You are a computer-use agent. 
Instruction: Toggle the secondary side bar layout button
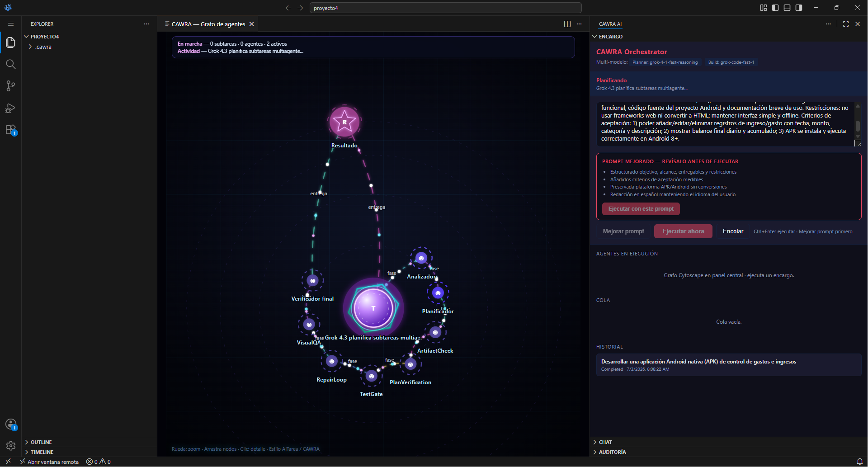tap(799, 8)
